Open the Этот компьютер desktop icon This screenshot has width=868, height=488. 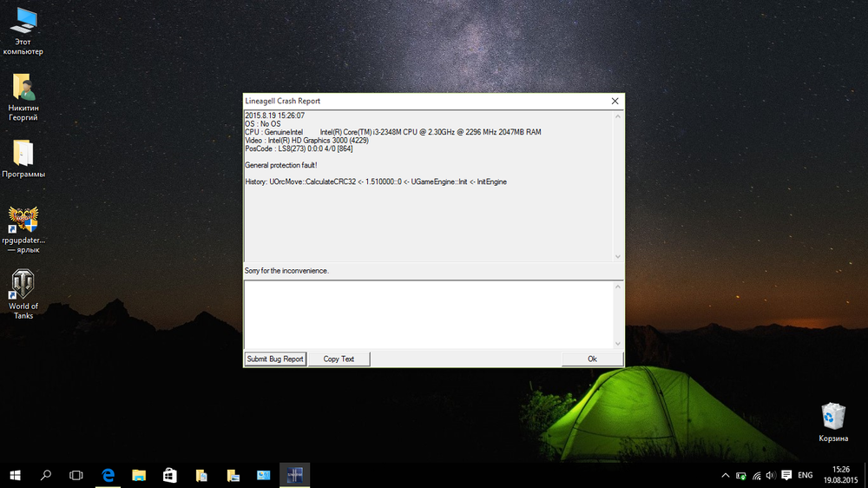pyautogui.click(x=23, y=31)
